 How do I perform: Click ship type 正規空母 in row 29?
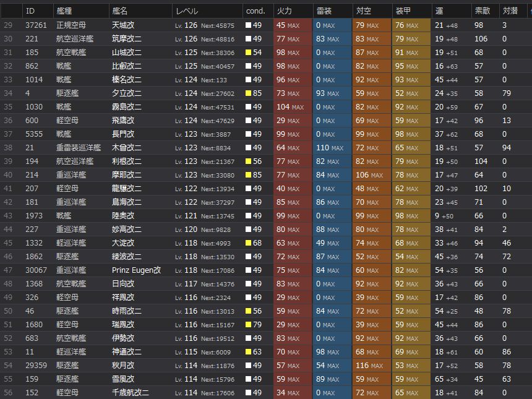pos(71,25)
